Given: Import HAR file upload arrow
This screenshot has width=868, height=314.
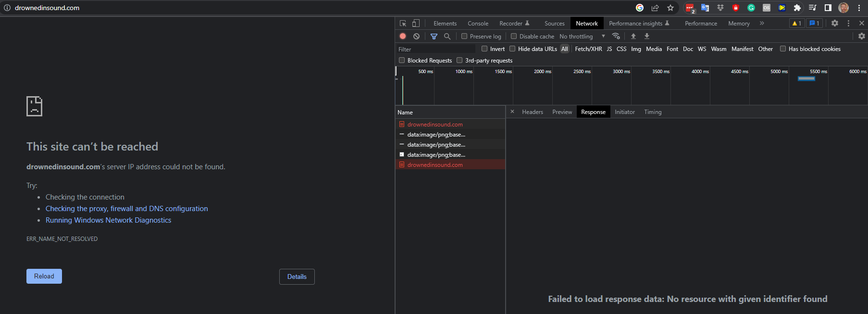Looking at the screenshot, I should (x=633, y=36).
